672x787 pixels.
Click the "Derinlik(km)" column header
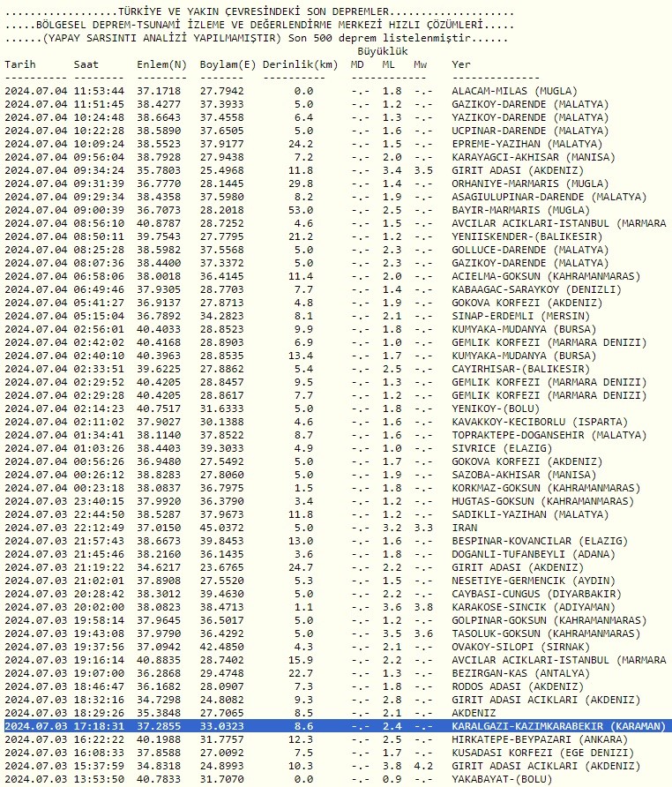[x=300, y=65]
